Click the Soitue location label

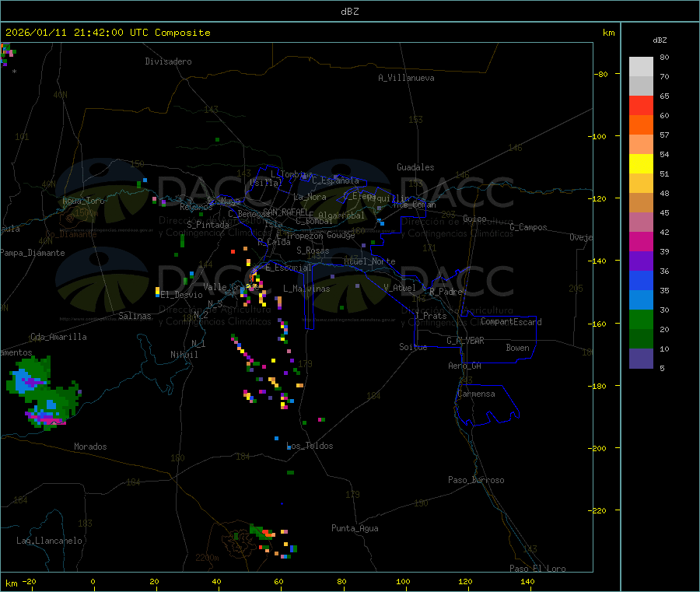414,347
